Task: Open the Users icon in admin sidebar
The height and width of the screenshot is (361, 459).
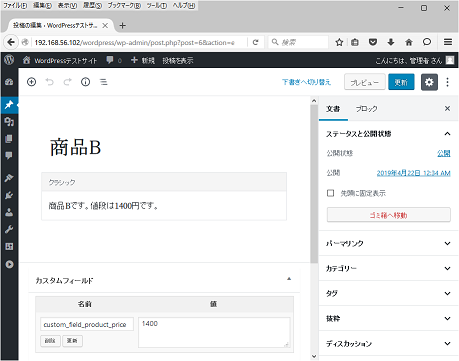Action: pyautogui.click(x=9, y=212)
